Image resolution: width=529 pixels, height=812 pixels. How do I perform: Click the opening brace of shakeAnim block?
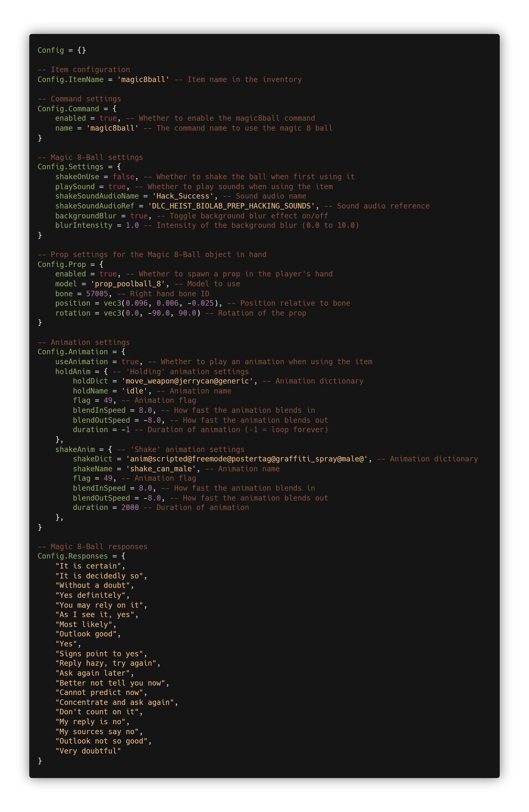pyautogui.click(x=110, y=449)
